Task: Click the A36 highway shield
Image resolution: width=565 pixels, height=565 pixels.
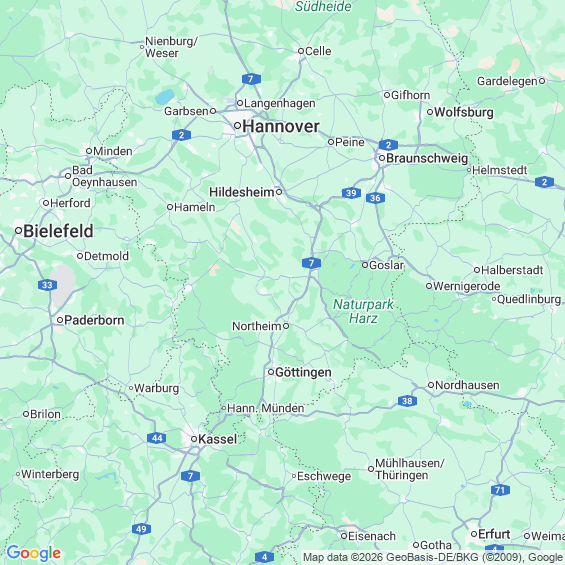Action: pos(375,198)
